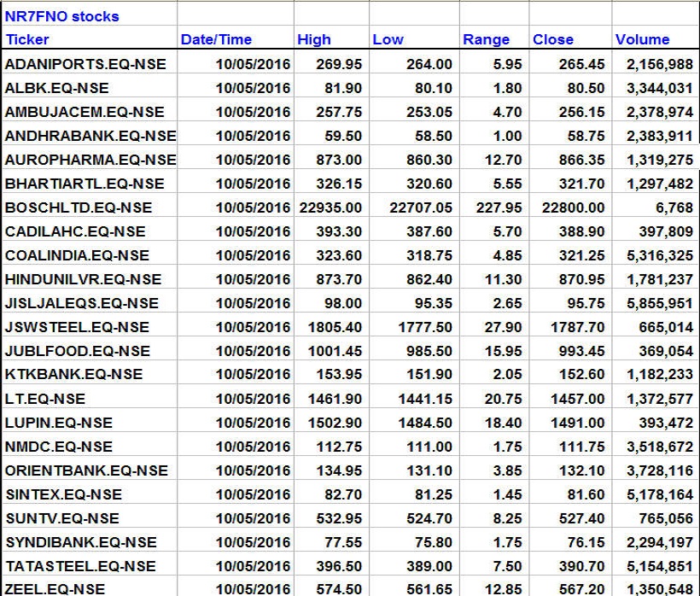Select the Range column header

coord(486,39)
